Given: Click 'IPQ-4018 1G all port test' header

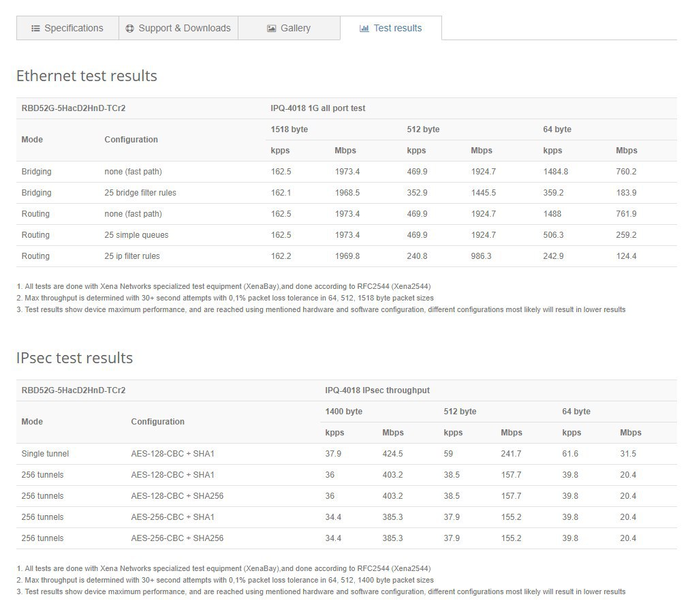Looking at the screenshot, I should [317, 108].
